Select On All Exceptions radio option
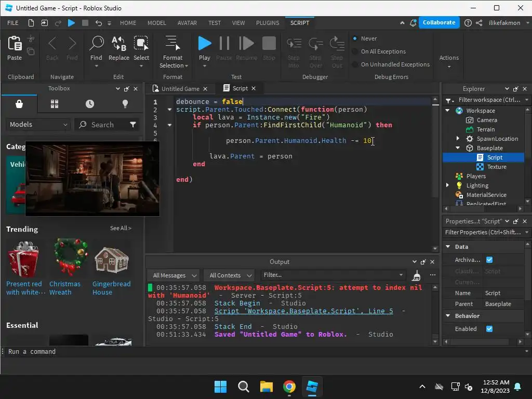 click(355, 51)
